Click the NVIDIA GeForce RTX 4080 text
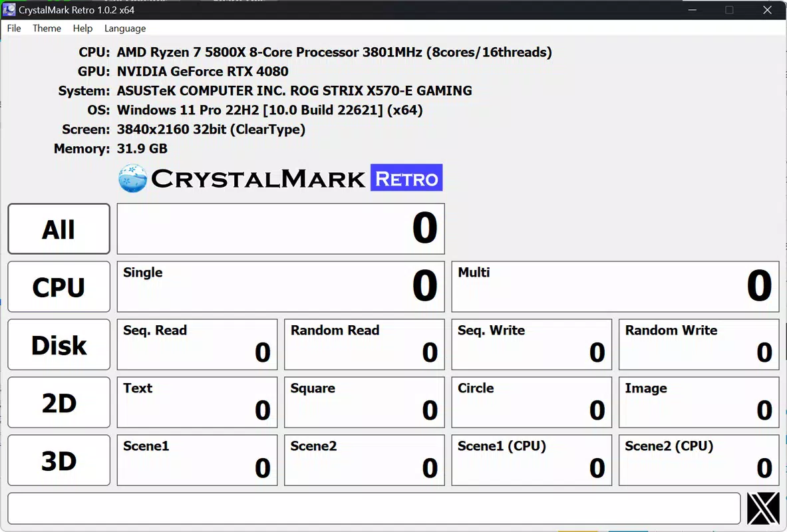 pos(203,71)
